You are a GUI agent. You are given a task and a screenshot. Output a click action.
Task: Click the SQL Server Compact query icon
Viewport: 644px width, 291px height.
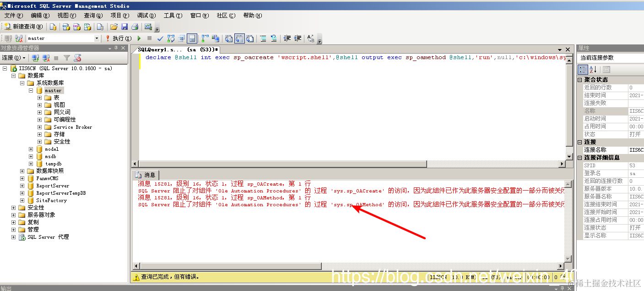(x=100, y=27)
